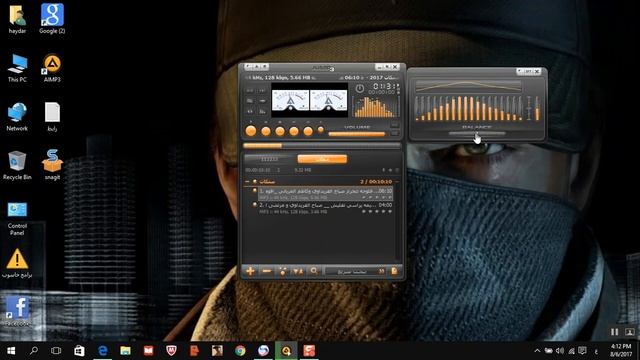
Task: Select track 2 with duration 04:00
Action: tap(325, 208)
